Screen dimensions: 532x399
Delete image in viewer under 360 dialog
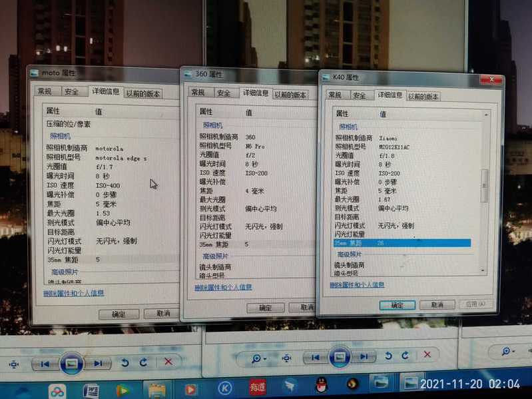pyautogui.click(x=427, y=354)
